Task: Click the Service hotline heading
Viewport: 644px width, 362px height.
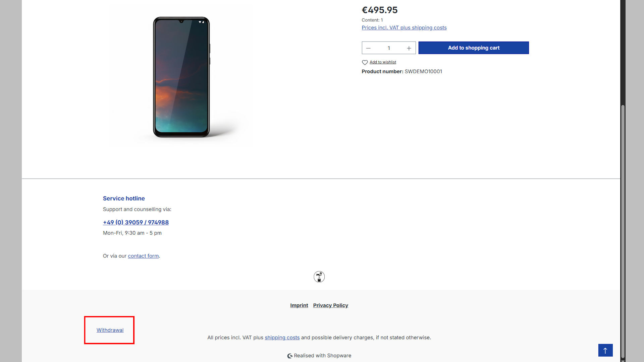Action: click(124, 198)
